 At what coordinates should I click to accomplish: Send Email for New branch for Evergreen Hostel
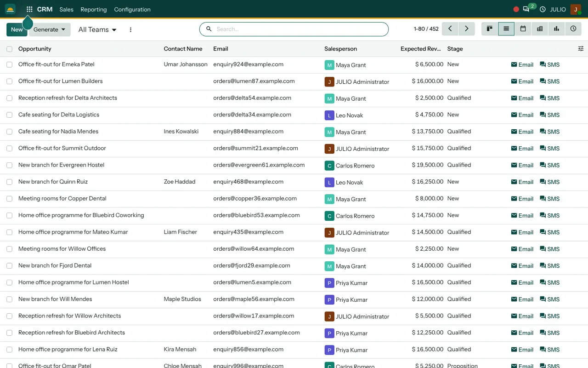click(x=522, y=165)
